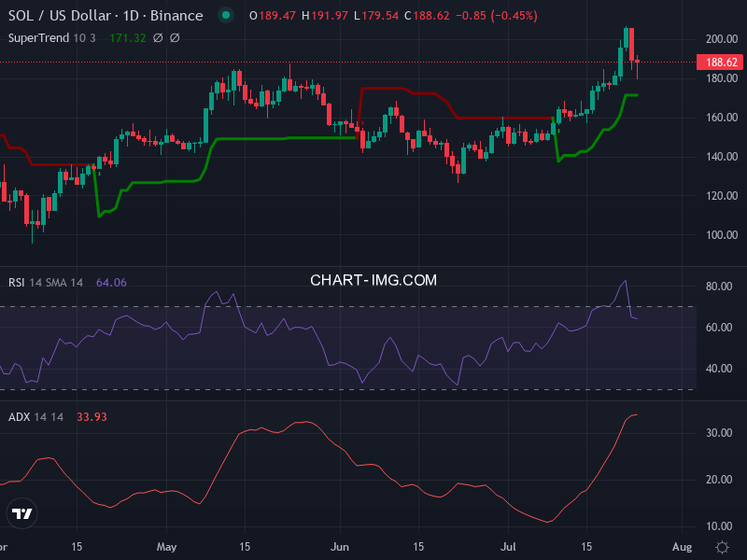Screen dimensions: 747x560
Task: Click the open price O189.47
Action: click(x=273, y=16)
